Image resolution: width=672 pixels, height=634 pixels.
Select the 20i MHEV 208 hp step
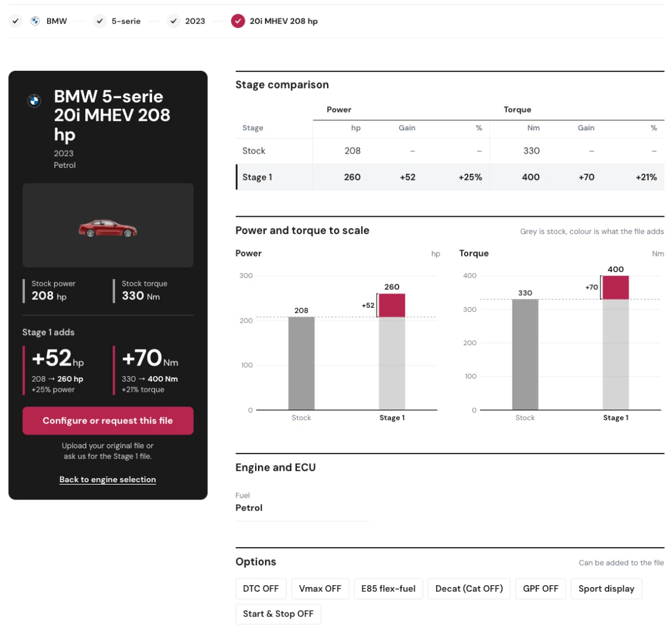pos(284,21)
